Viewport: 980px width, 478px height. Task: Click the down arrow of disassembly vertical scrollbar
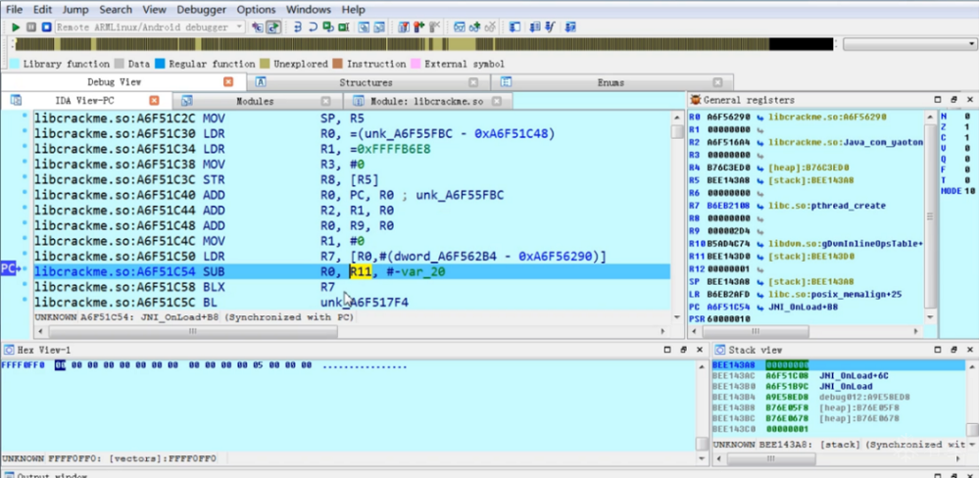[677, 317]
